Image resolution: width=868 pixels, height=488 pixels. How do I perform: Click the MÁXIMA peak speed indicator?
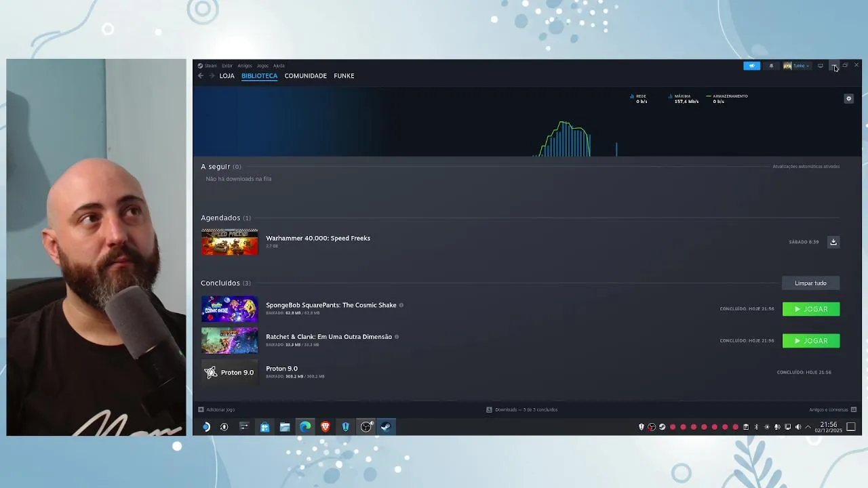(684, 99)
